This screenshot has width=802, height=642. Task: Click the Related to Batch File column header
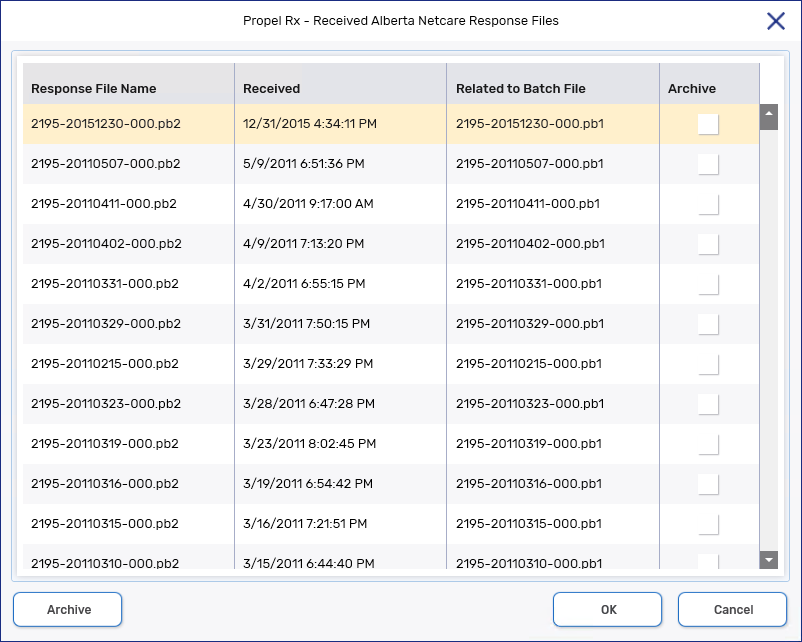coord(553,84)
